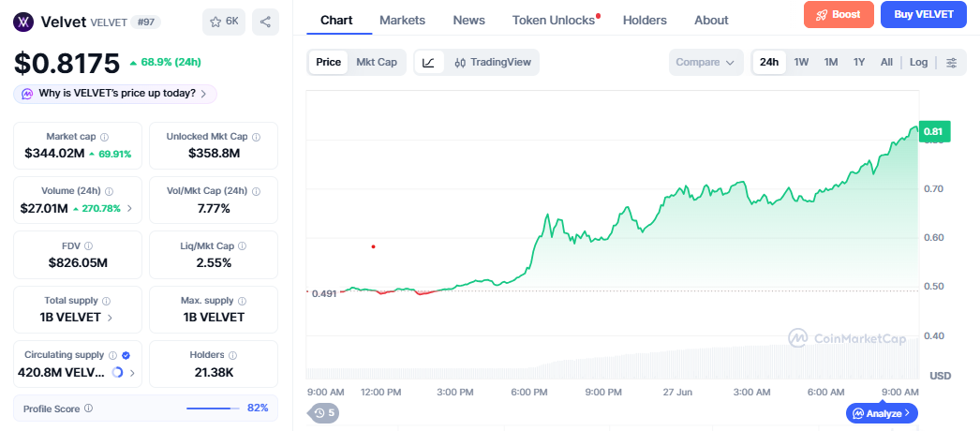The width and height of the screenshot is (980, 431).
Task: Click the volume bars under chart
Action: (x=613, y=359)
